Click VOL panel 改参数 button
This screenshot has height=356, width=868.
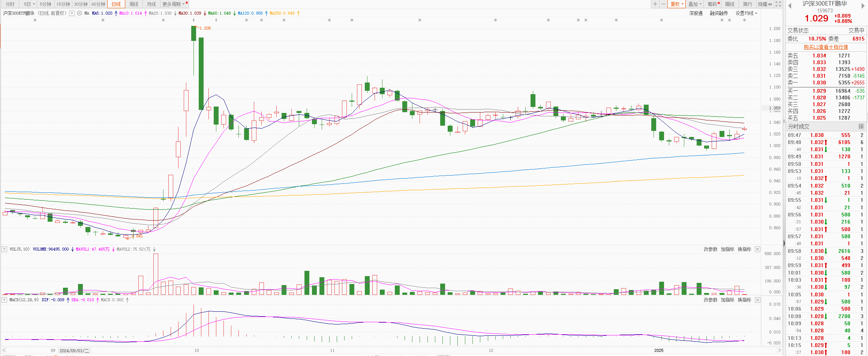[x=711, y=249]
